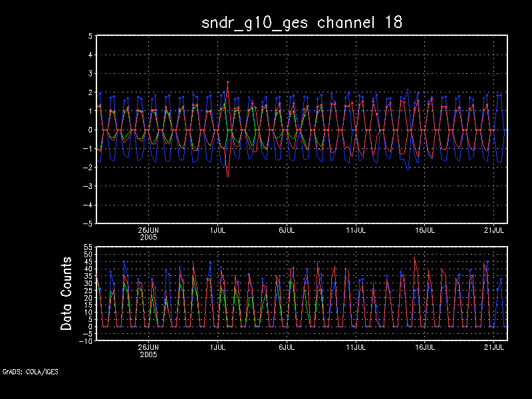The image size is (532, 399).
Task: Select the 1JUL date label under upper chart
Action: click(x=217, y=230)
